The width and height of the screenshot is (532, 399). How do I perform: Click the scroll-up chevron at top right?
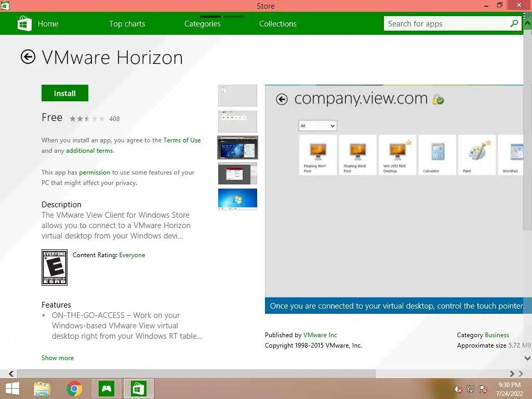click(x=527, y=23)
